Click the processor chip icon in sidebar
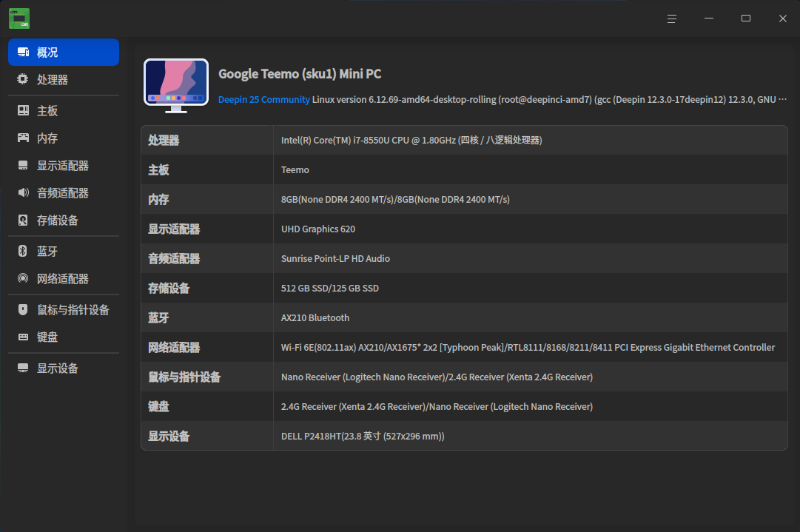Image resolution: width=800 pixels, height=532 pixels. tap(23, 80)
